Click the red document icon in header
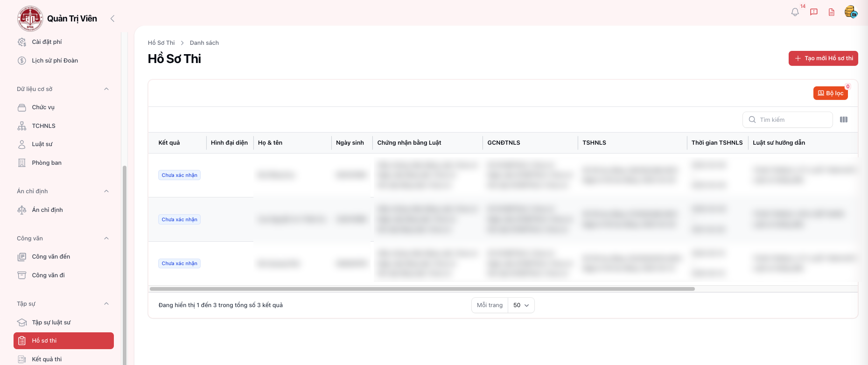Image resolution: width=868 pixels, height=365 pixels. pos(831,12)
